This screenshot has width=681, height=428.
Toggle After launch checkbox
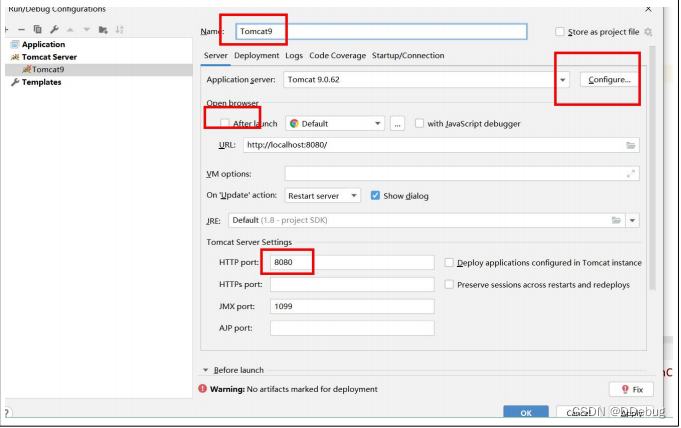point(224,123)
